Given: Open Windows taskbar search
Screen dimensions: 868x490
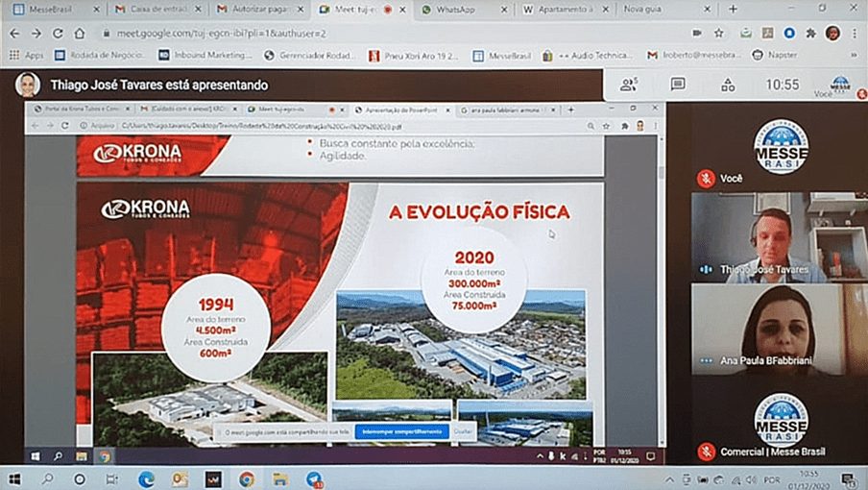Looking at the screenshot, I should coord(48,478).
